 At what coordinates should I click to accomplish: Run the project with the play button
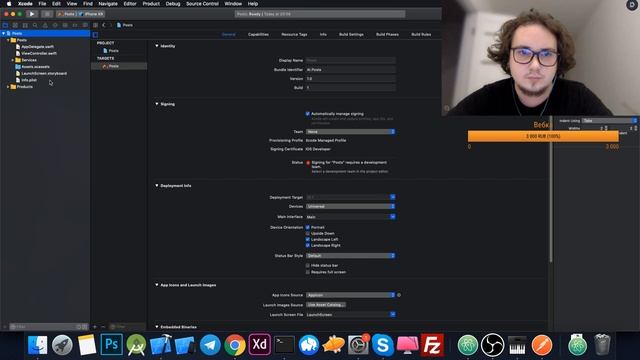click(x=31, y=14)
